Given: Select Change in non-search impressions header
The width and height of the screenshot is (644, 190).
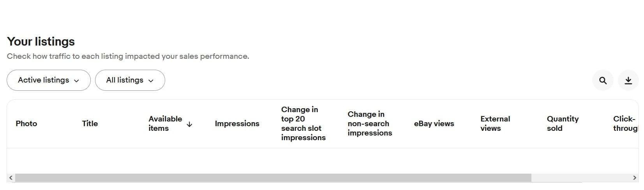Looking at the screenshot, I should pyautogui.click(x=369, y=123).
